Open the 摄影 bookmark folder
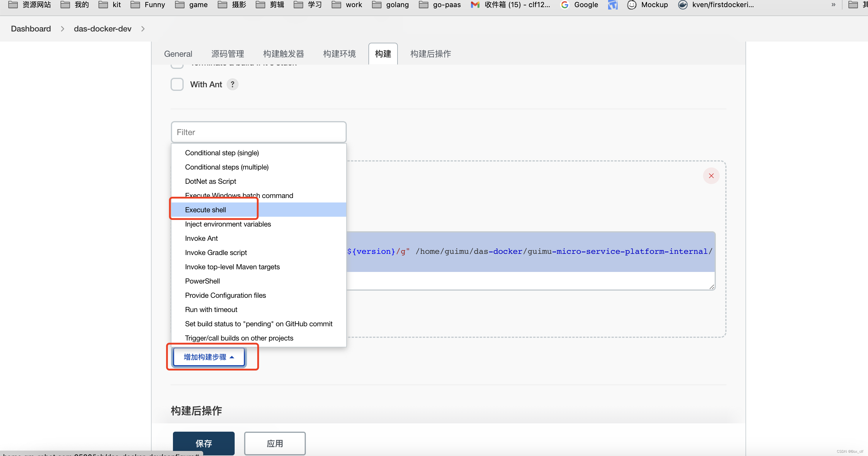Image resolution: width=868 pixels, height=456 pixels. [x=232, y=5]
